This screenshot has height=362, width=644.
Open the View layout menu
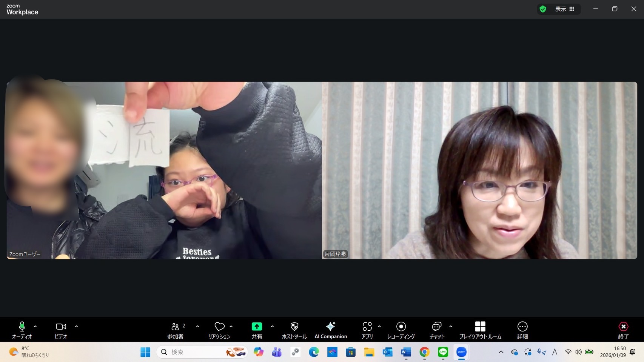(565, 9)
